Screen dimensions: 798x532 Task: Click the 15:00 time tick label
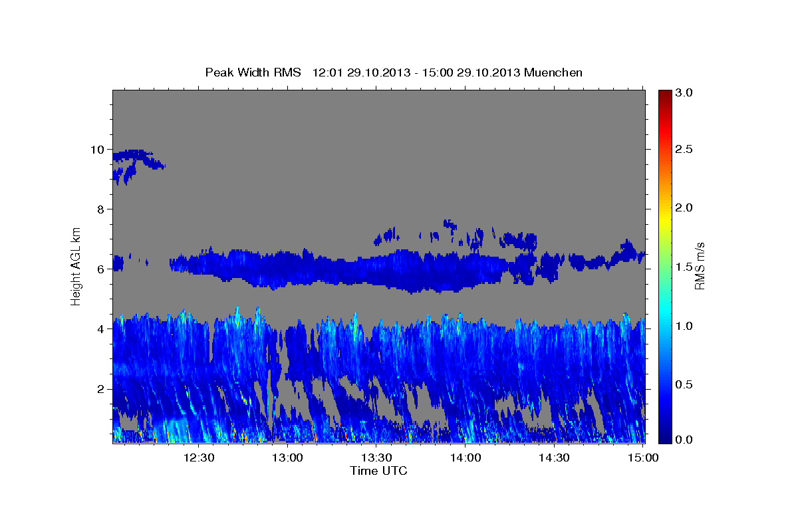pyautogui.click(x=642, y=458)
